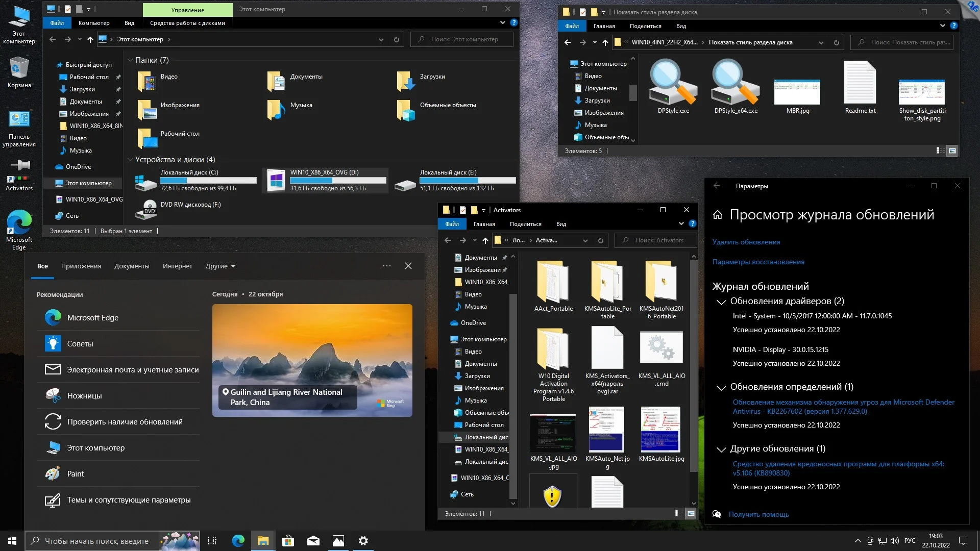Collapse the Driver updates section
This screenshot has height=551, width=980.
click(x=721, y=302)
